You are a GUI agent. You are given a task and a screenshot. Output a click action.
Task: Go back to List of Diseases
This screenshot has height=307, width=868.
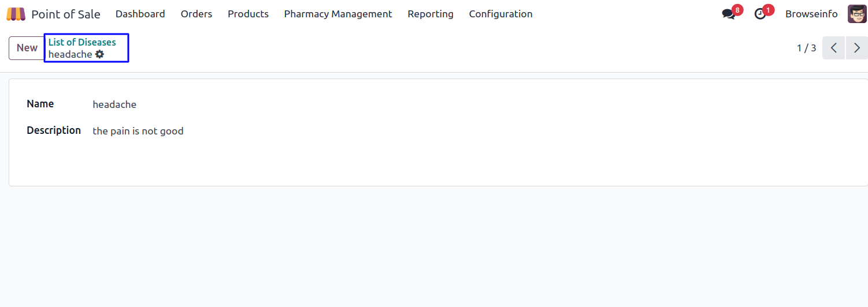(82, 42)
